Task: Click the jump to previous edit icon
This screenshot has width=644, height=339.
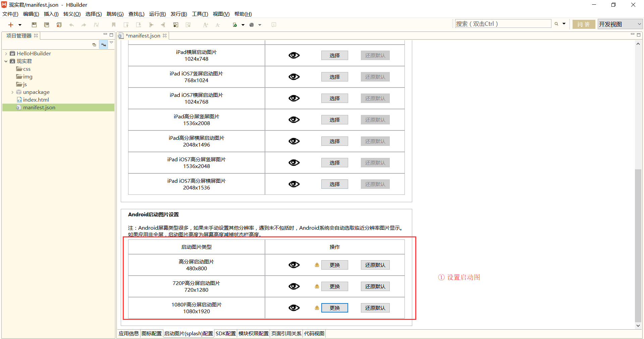Action: point(175,25)
